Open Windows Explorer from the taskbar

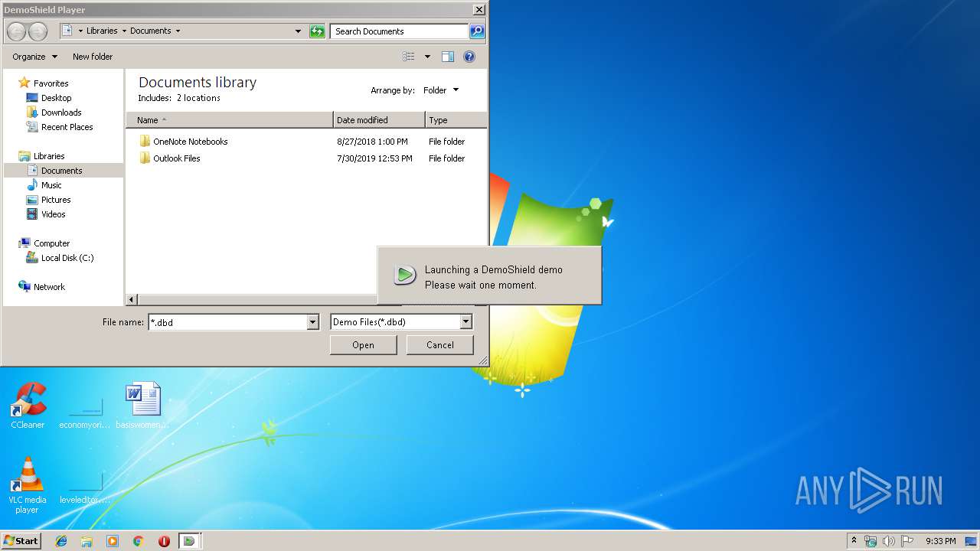click(x=87, y=541)
